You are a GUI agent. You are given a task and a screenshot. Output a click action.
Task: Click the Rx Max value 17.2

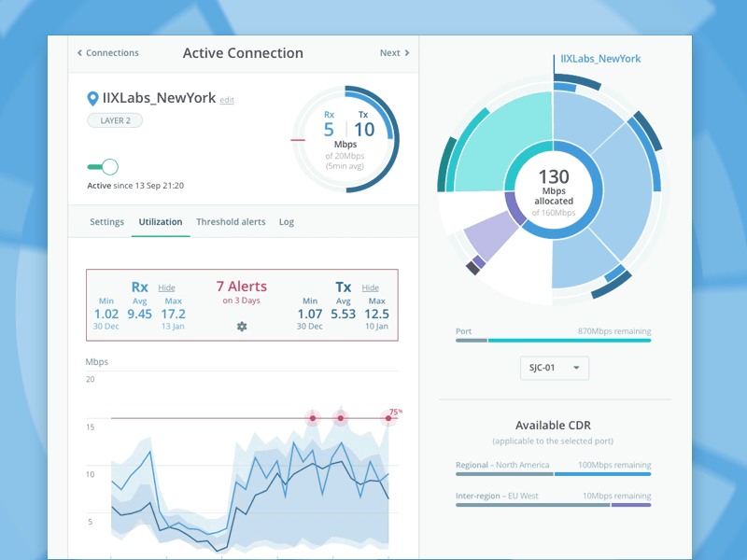pyautogui.click(x=173, y=314)
